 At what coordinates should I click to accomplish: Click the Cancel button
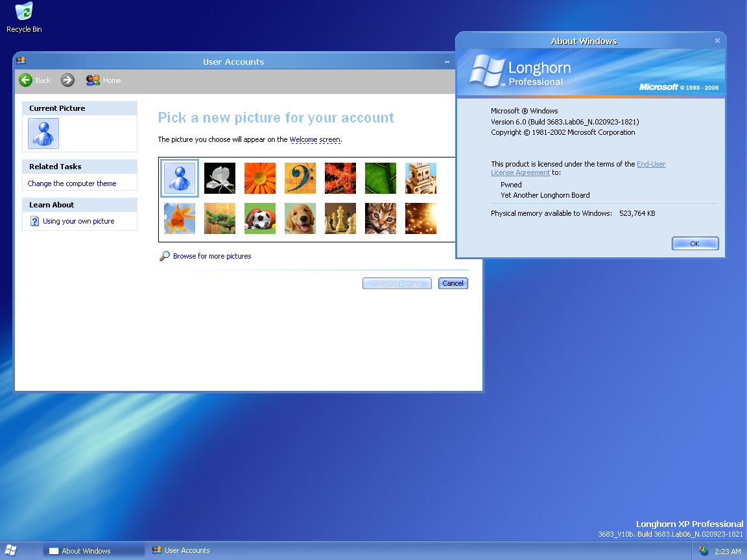point(453,283)
